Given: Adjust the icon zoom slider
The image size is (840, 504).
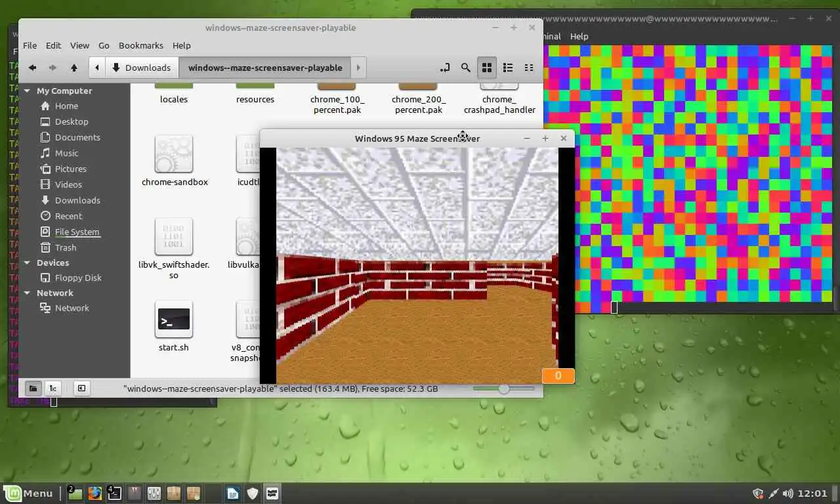Looking at the screenshot, I should [x=504, y=388].
